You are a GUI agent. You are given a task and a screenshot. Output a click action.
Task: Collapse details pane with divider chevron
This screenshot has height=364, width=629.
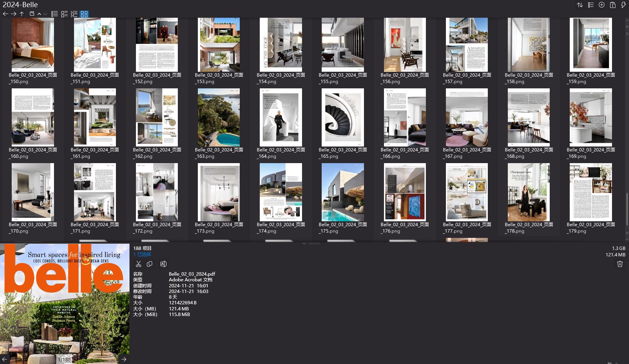click(304, 244)
